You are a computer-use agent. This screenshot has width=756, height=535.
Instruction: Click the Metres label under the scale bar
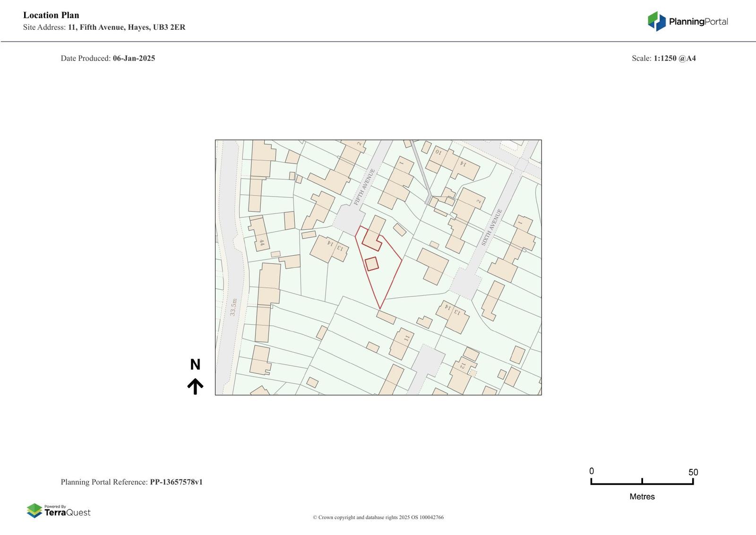[x=642, y=496]
